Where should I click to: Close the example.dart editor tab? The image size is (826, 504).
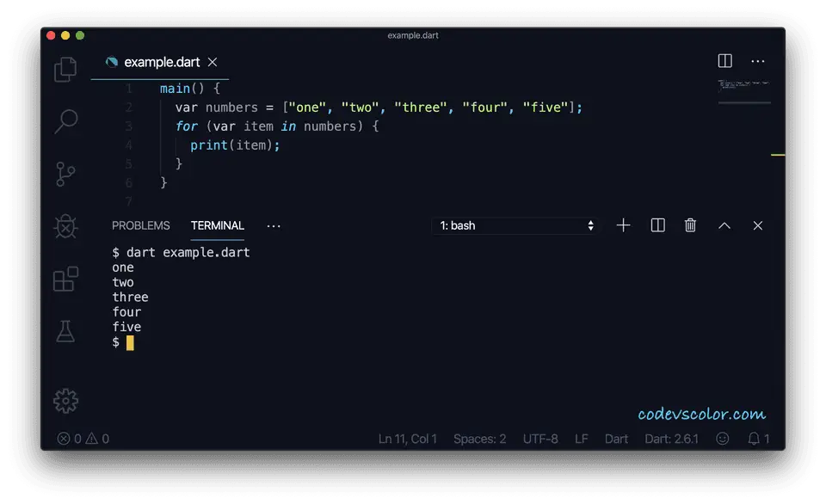coord(213,62)
